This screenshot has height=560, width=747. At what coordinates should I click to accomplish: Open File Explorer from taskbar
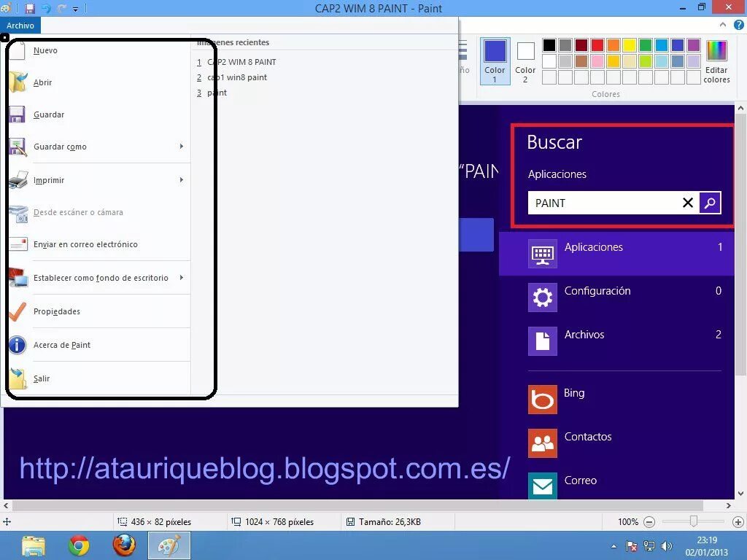click(x=34, y=545)
